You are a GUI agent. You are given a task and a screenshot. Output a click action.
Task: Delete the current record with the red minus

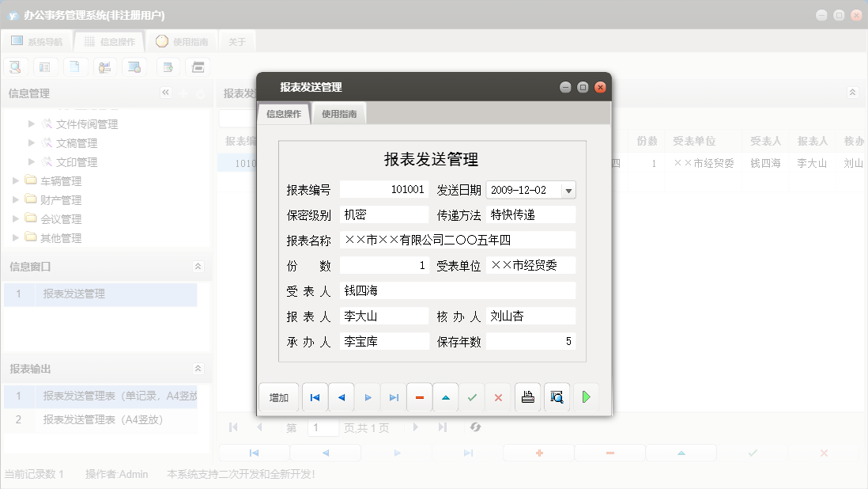tap(419, 397)
